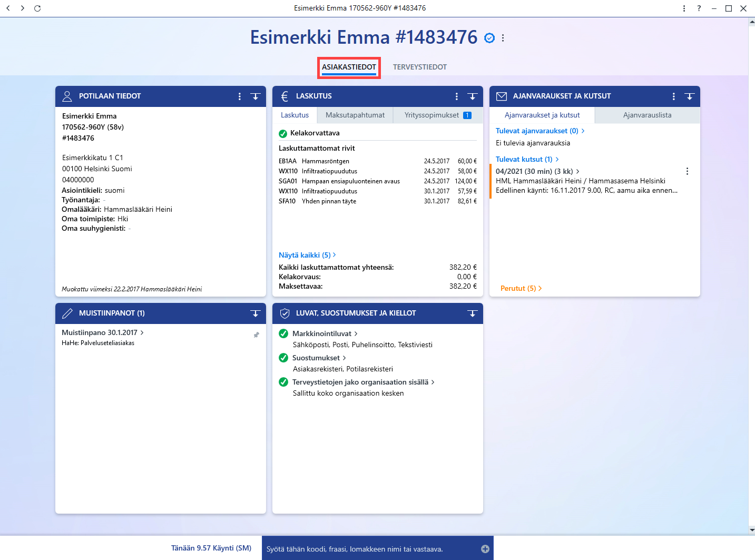Open the Maksutapahtumat tab
Screen dimensions: 755x560
pos(355,115)
